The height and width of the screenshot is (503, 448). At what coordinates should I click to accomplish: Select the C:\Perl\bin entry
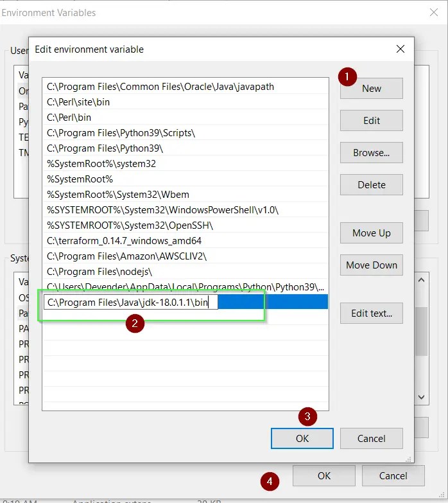[185, 118]
